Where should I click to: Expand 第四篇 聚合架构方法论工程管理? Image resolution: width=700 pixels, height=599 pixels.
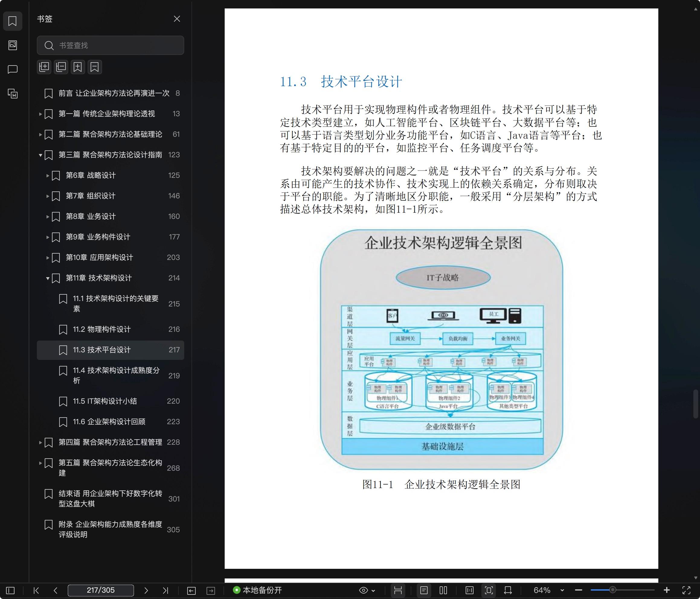click(40, 443)
